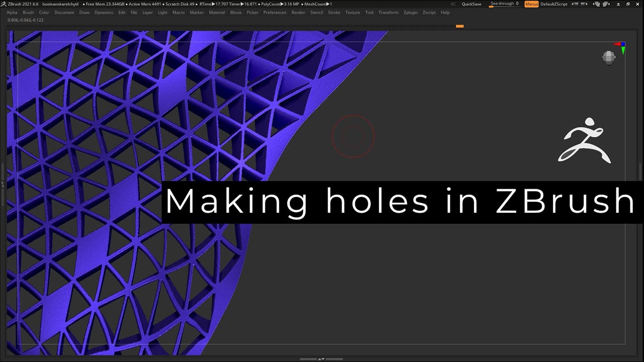Open the Stroke menu
Screen dimensions: 644x362
tap(334, 13)
